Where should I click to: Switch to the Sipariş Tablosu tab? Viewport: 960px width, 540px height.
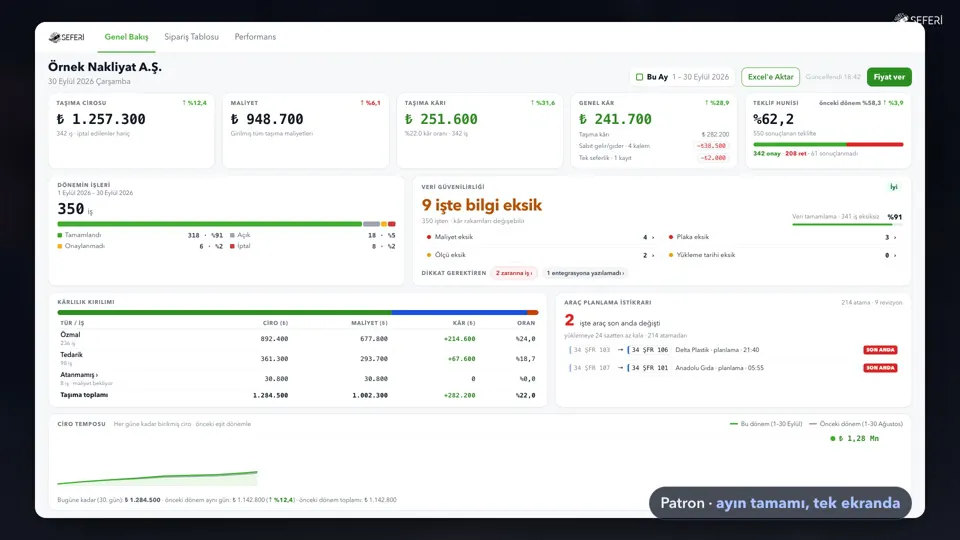(x=191, y=37)
